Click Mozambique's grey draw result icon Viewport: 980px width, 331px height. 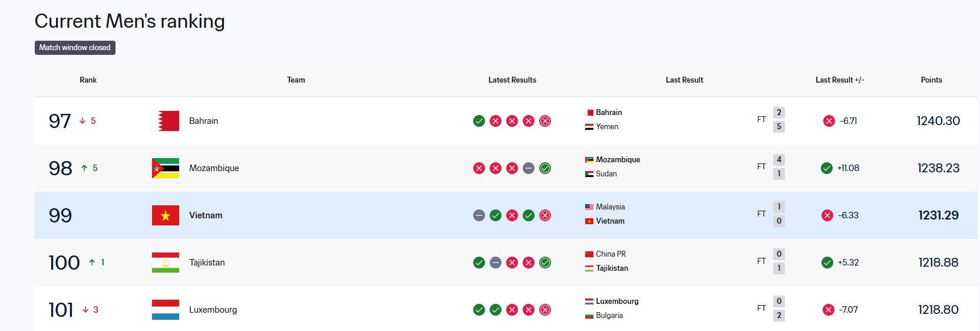tap(529, 168)
